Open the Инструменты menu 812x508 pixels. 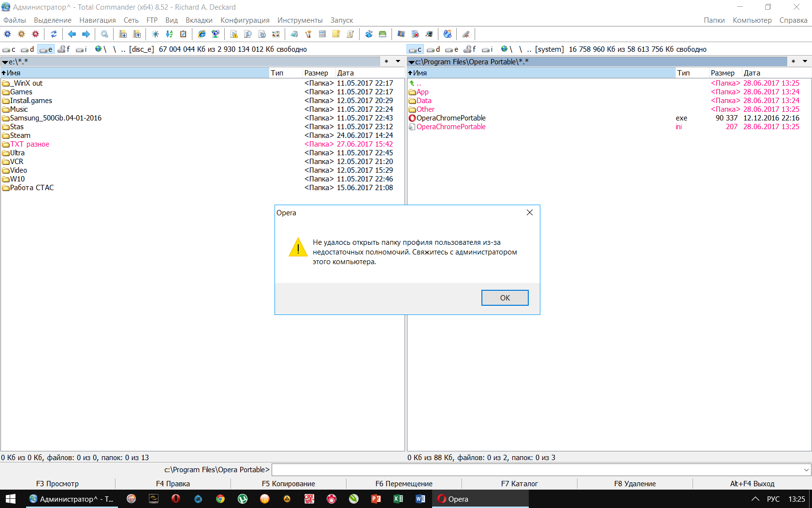coord(300,20)
